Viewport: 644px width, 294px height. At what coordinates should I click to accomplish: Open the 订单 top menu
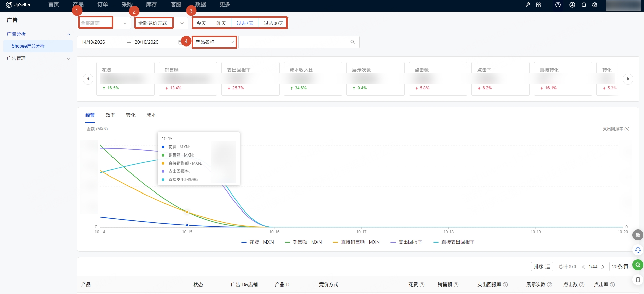point(103,5)
